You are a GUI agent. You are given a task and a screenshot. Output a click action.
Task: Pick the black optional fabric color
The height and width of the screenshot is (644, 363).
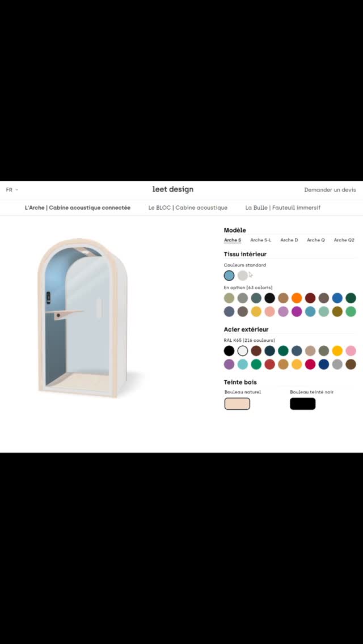point(269,298)
